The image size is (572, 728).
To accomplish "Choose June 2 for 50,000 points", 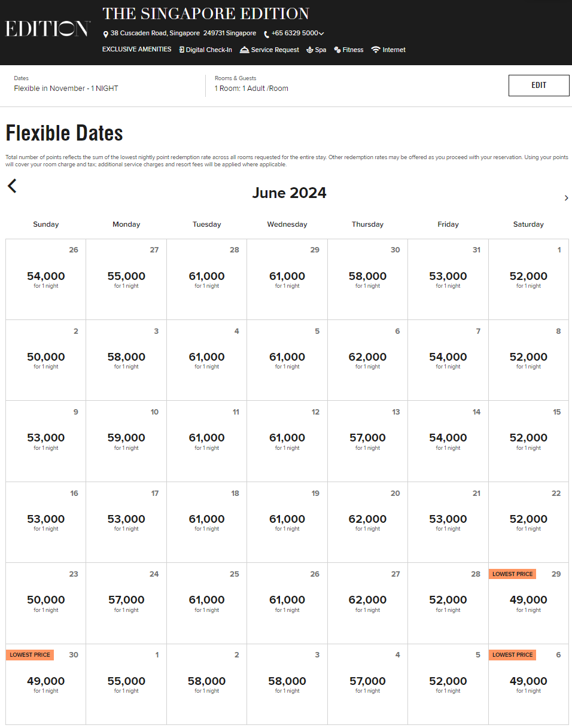I will (46, 360).
